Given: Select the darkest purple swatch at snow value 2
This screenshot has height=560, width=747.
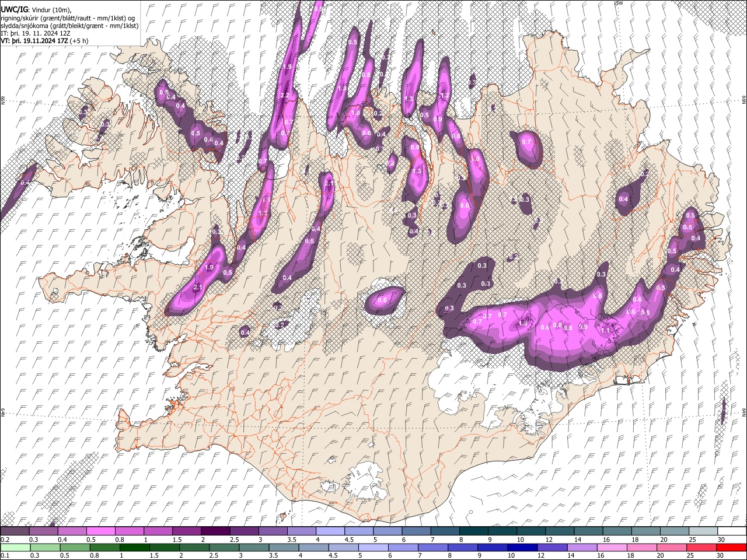Looking at the screenshot, I should coord(215,531).
